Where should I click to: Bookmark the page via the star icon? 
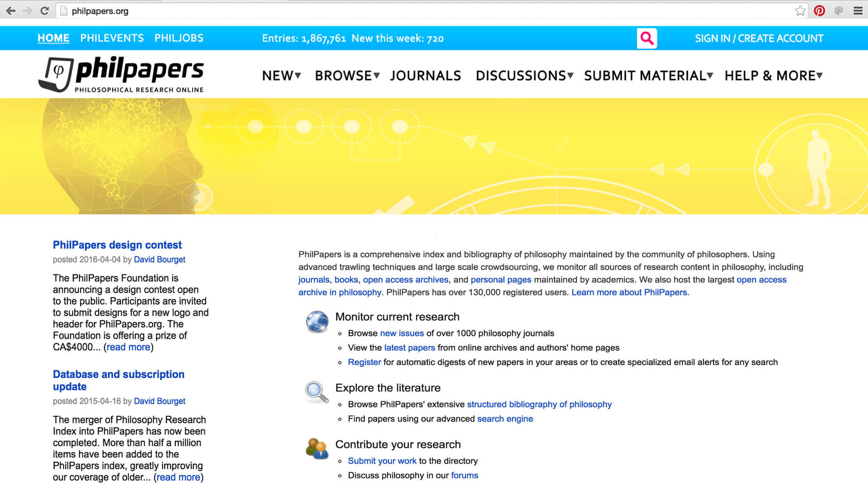tap(800, 10)
